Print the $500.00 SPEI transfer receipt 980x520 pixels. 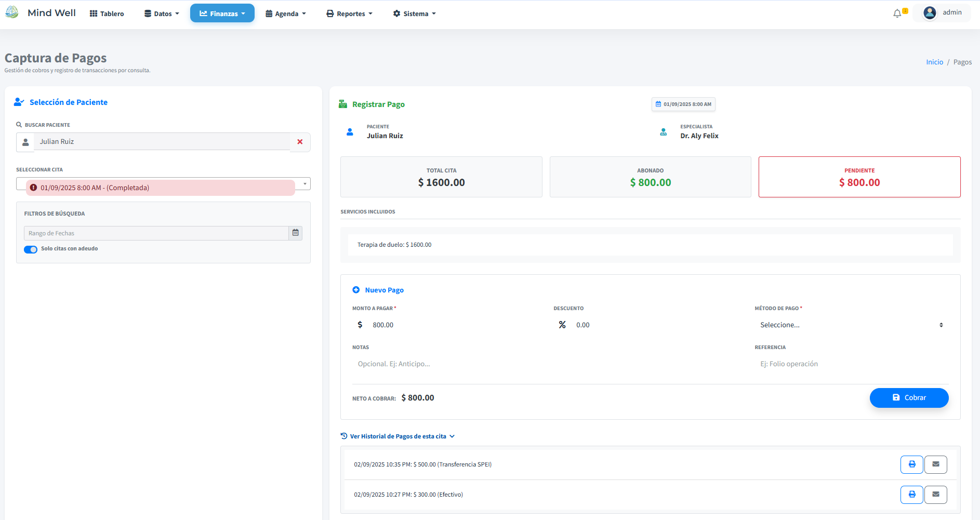[911, 464]
